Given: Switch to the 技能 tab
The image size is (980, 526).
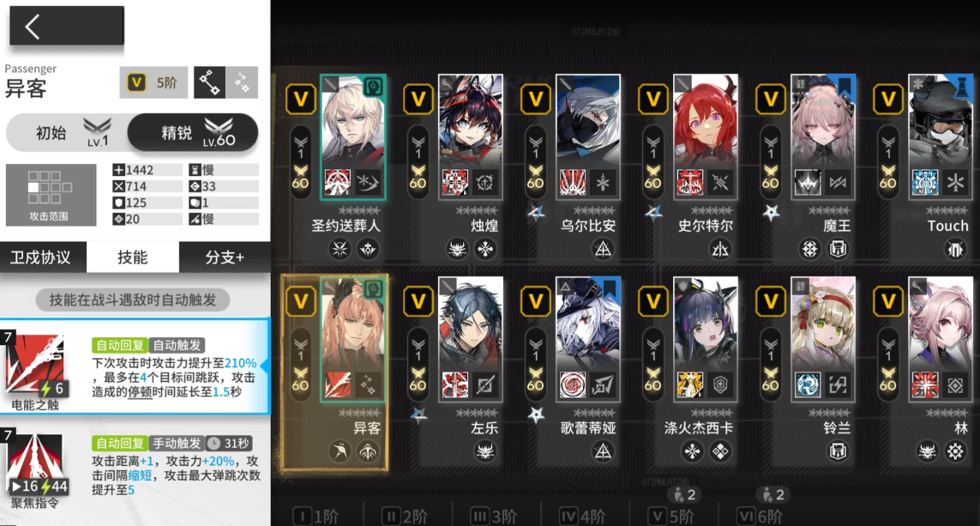Looking at the screenshot, I should pyautogui.click(x=133, y=257).
